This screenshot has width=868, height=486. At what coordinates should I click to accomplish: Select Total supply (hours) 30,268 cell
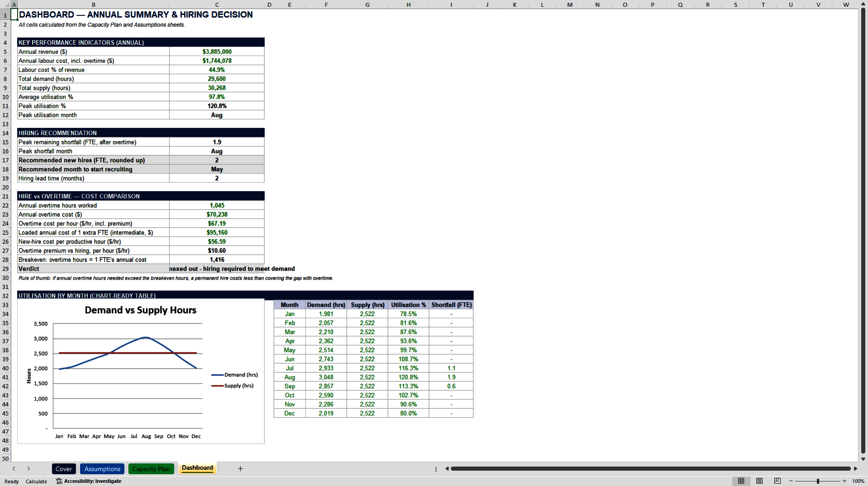coord(217,88)
